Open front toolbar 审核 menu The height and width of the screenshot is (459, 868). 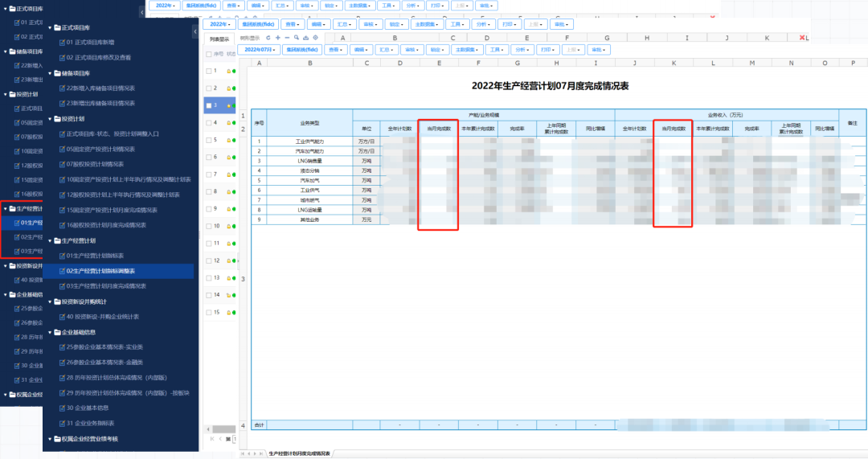point(411,49)
